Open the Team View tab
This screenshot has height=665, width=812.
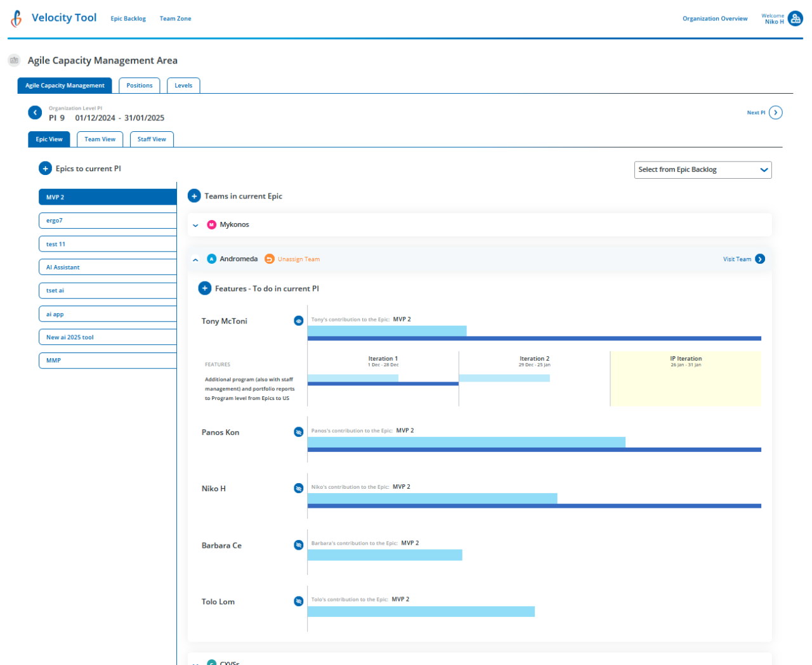click(100, 139)
